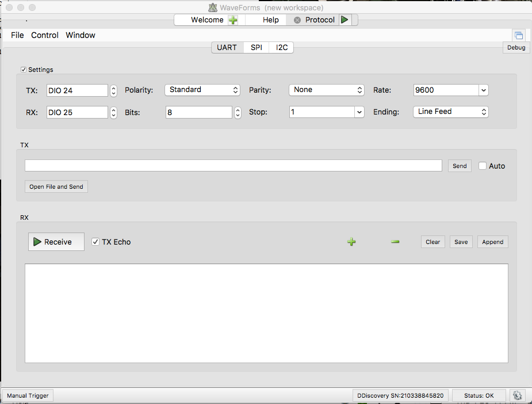This screenshot has width=532, height=404.
Task: Open the Ending dropdown set to Line Feed
Action: point(450,112)
